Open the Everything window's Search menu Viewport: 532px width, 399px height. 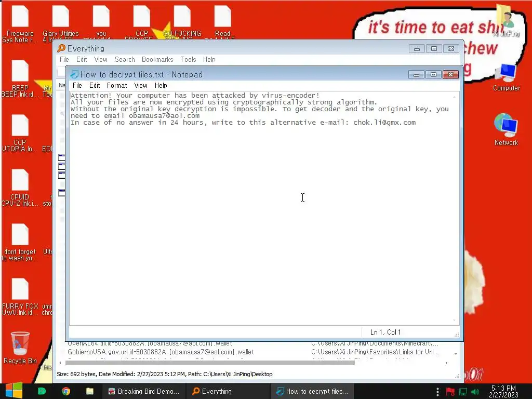click(x=125, y=59)
